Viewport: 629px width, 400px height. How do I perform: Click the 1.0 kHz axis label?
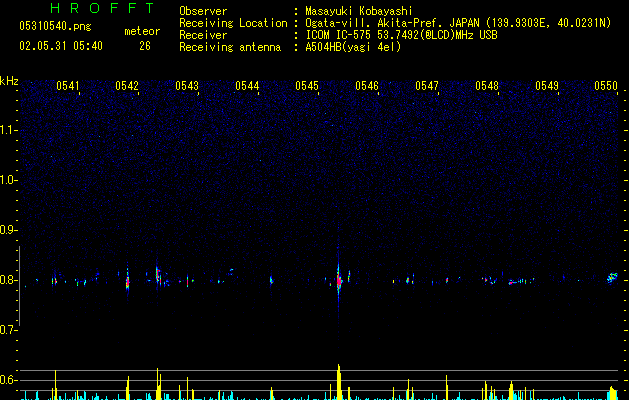pyautogui.click(x=8, y=180)
